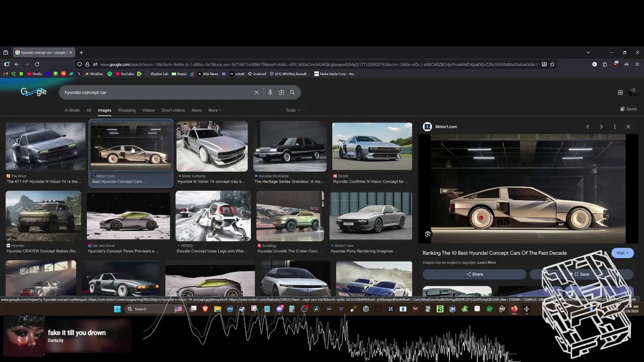Open Motor Authority N Vision 74 thumbnail

pyautogui.click(x=212, y=146)
